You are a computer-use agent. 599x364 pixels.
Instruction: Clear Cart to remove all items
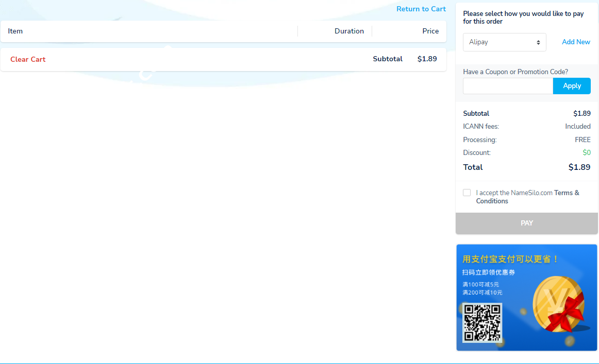(x=28, y=59)
